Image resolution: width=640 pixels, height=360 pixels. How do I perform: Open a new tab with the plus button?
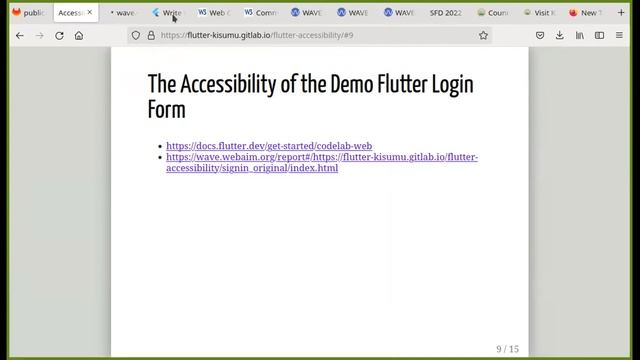pos(621,13)
